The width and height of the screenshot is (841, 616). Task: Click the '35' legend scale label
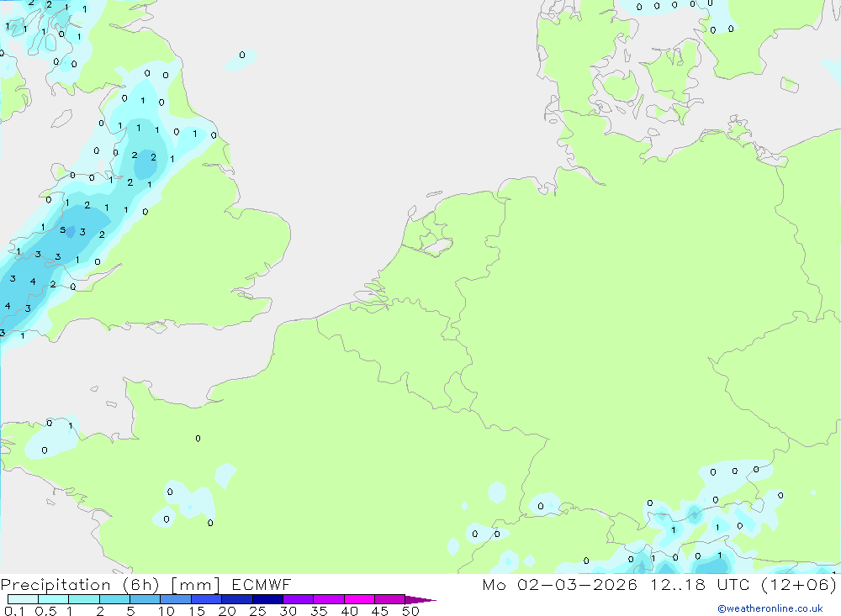319,611
